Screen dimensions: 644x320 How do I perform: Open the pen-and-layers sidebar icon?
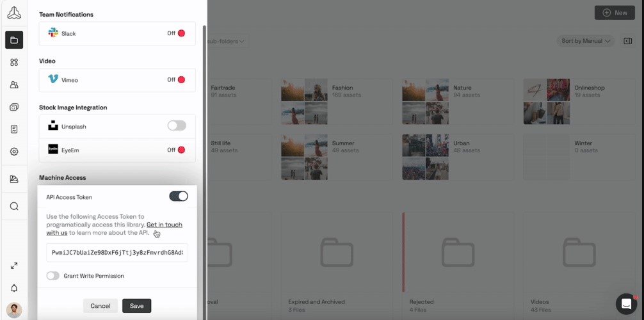[14, 179]
